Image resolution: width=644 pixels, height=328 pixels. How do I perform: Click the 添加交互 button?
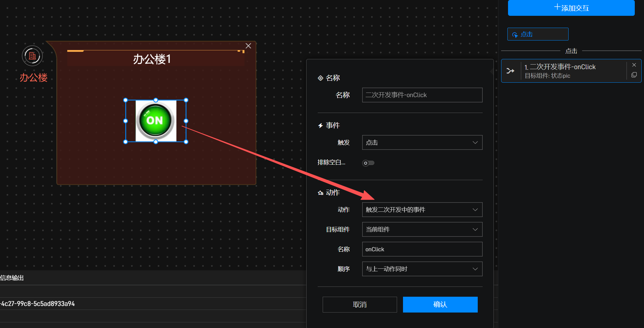(571, 8)
